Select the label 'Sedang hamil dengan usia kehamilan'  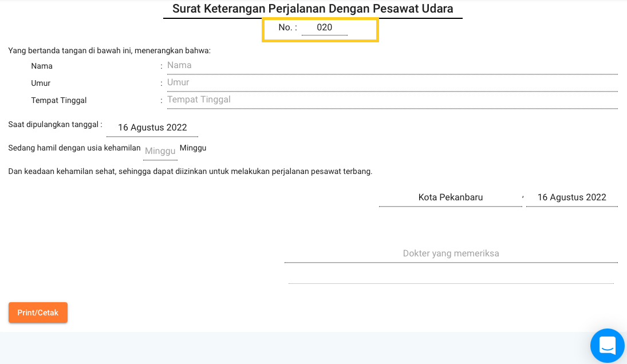point(74,148)
